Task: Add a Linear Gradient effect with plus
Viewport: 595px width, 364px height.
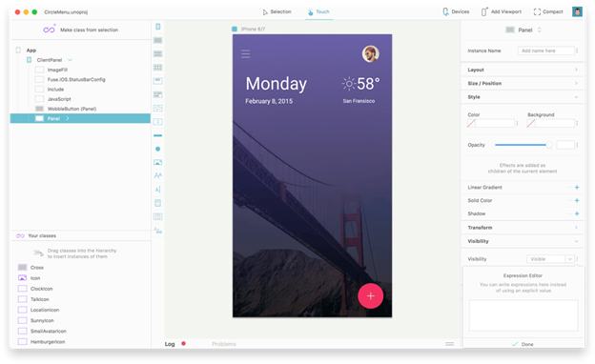Action: 577,188
